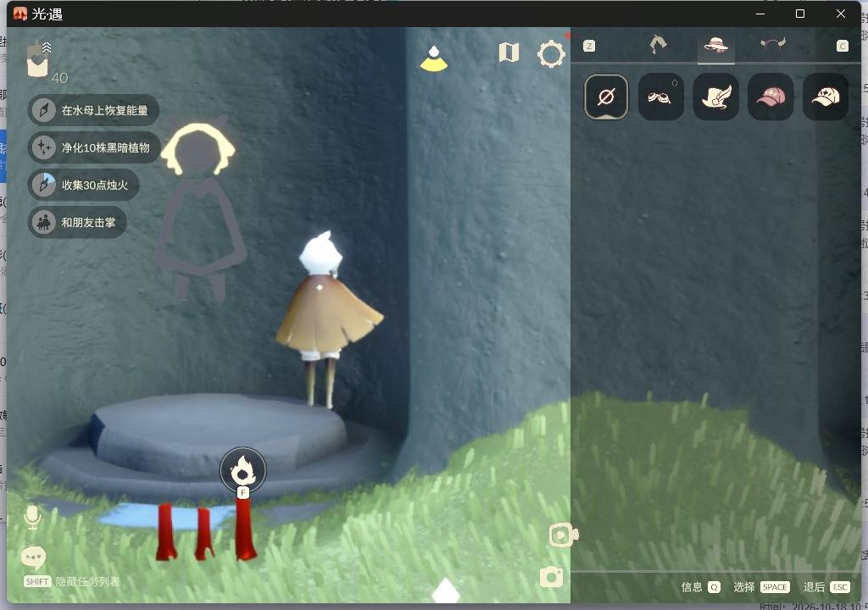Minimize the 光遇 game window
This screenshot has height=610, width=868.
[x=760, y=14]
